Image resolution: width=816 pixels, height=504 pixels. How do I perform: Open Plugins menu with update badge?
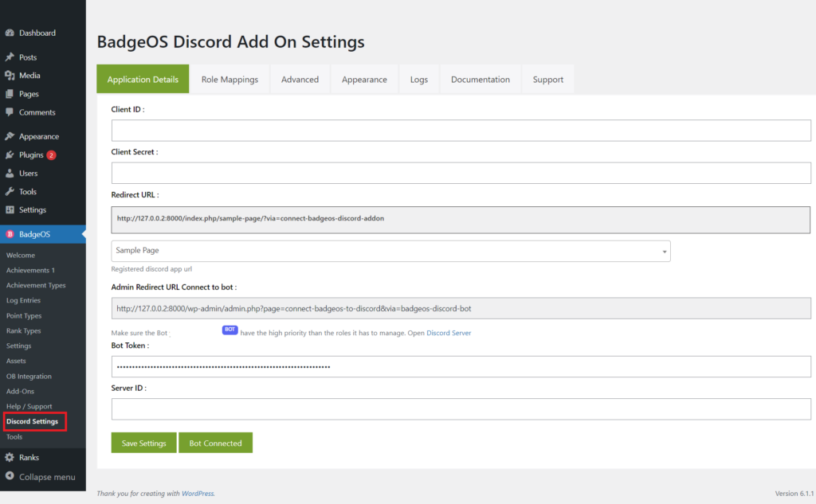pos(31,155)
